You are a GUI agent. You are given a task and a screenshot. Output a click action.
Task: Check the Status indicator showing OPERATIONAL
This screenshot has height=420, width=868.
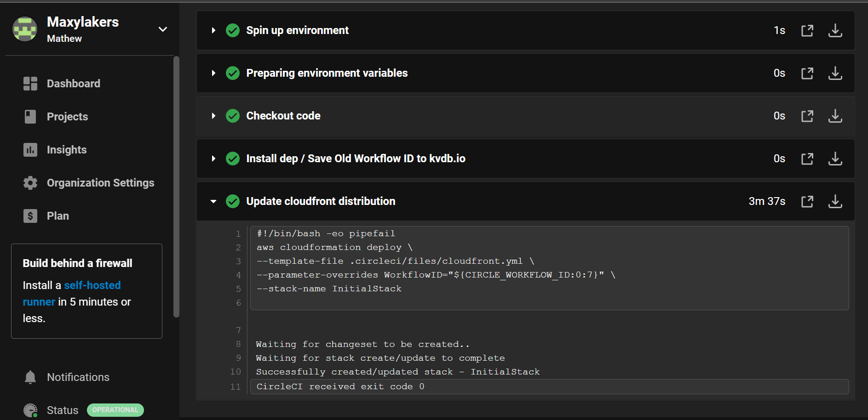pyautogui.click(x=115, y=410)
